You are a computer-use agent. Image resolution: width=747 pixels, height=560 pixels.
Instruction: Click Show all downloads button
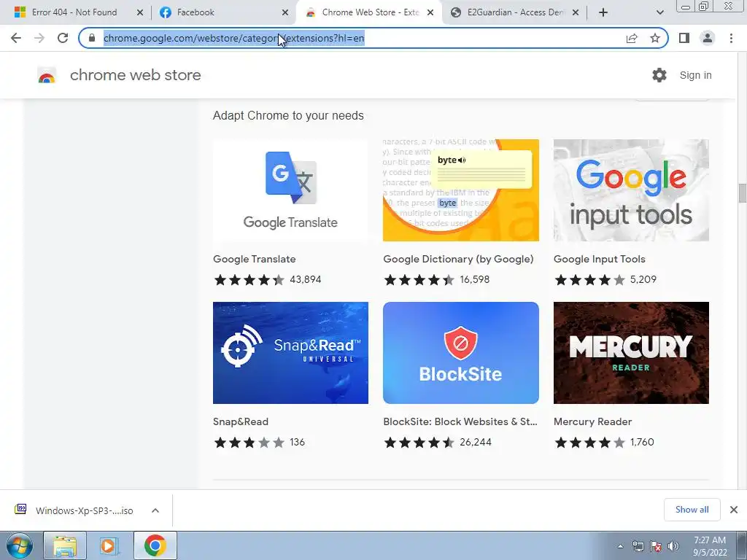tap(692, 510)
